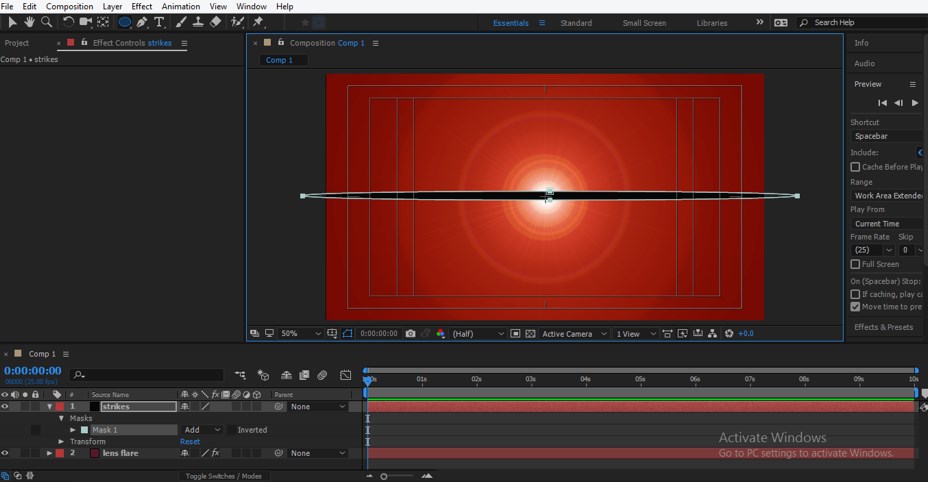Tick Cache Before Playback checkbox

(x=855, y=167)
